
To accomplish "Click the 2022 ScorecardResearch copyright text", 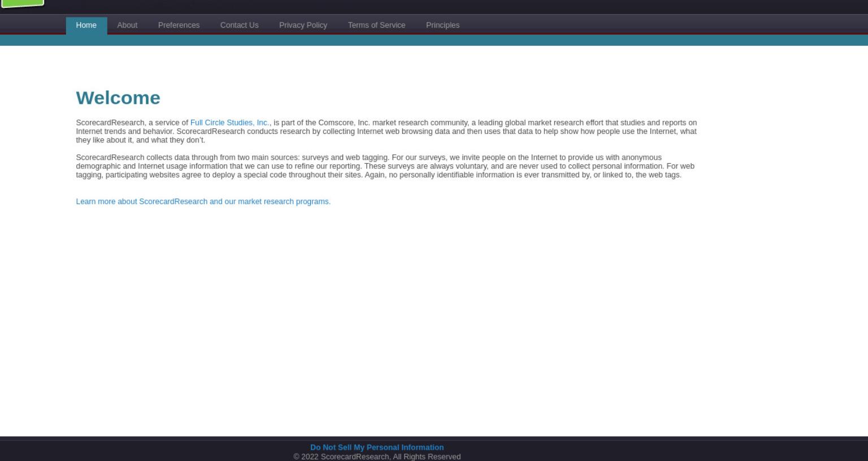I will click(377, 456).
